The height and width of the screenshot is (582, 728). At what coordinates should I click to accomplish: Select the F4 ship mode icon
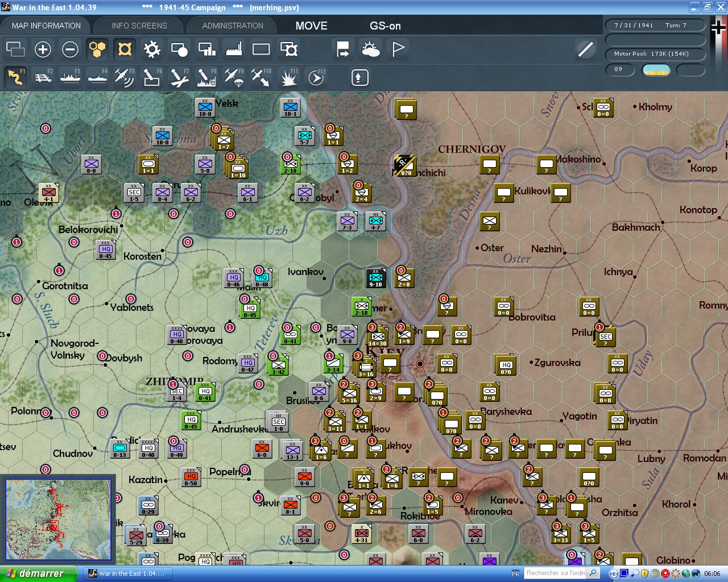click(98, 77)
